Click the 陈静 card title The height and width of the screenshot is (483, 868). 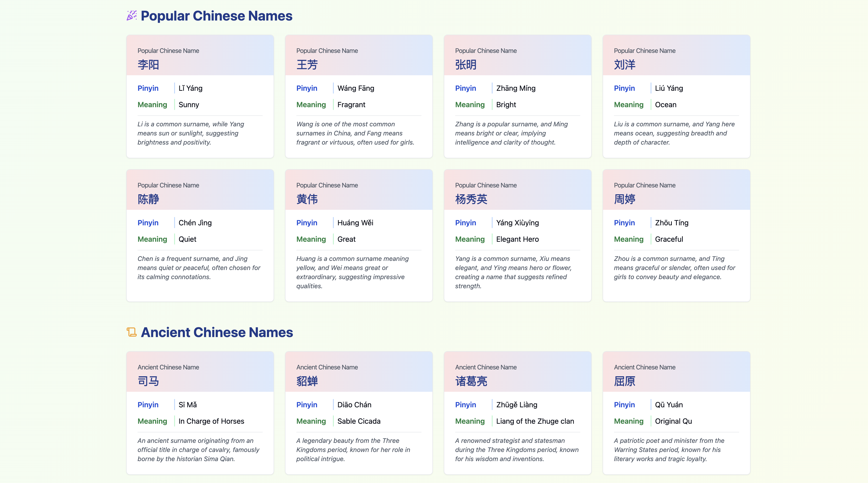point(148,199)
